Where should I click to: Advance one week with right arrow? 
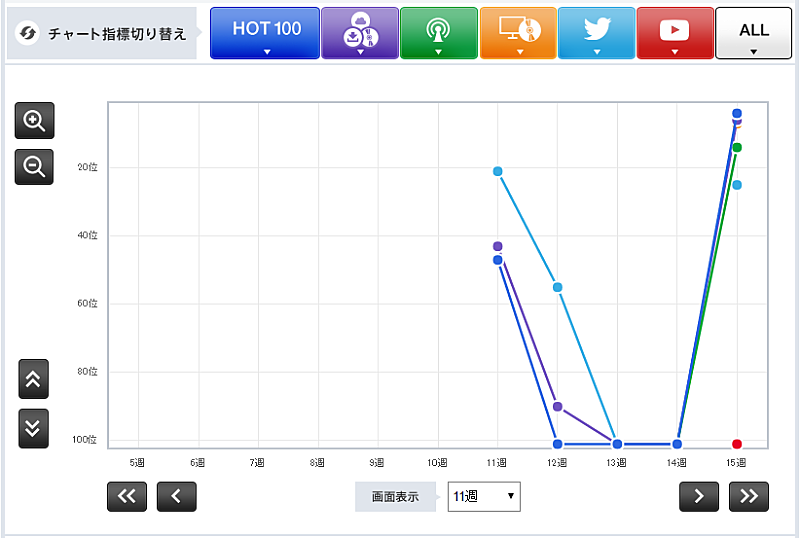pyautogui.click(x=699, y=496)
